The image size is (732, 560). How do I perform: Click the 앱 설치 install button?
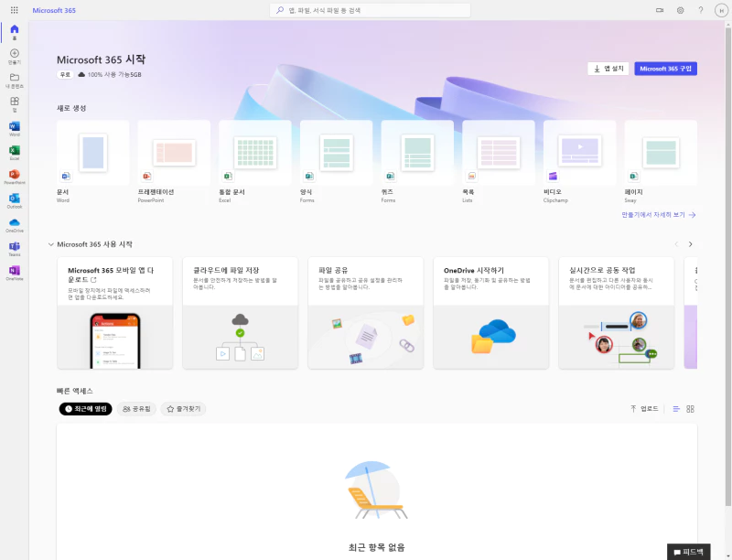(608, 69)
